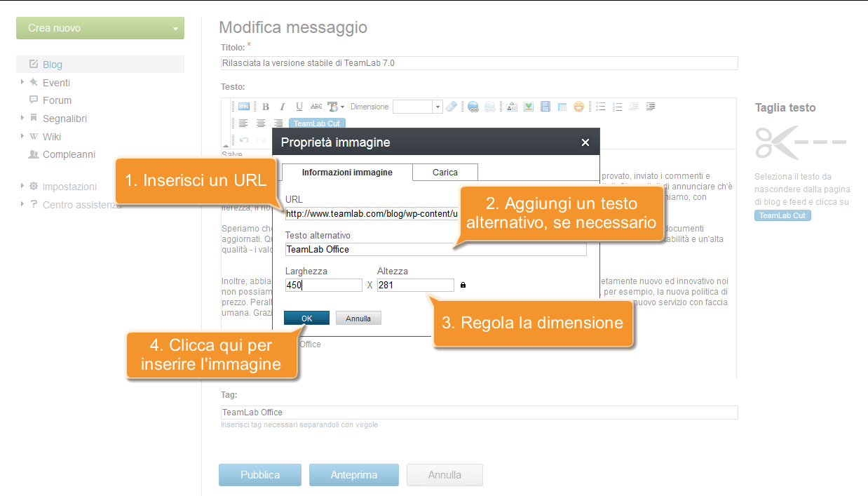The height and width of the screenshot is (496, 868).
Task: Open Eventi in the sidebar
Action: point(56,83)
